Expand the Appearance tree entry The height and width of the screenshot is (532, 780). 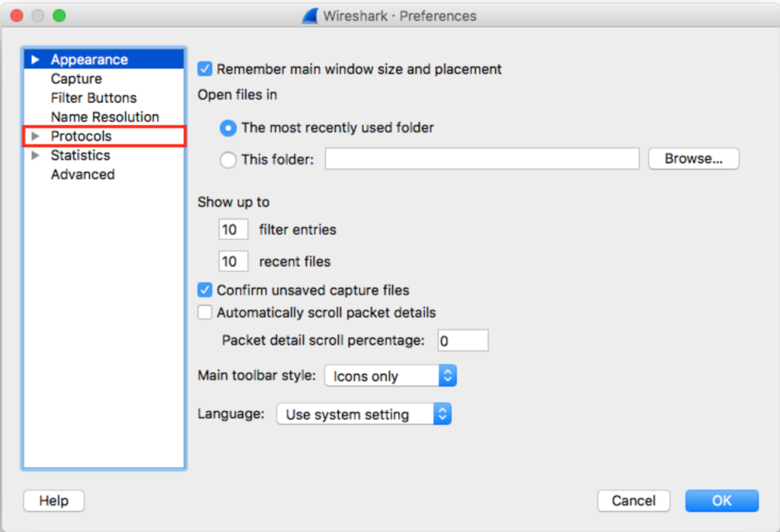pyautogui.click(x=35, y=59)
